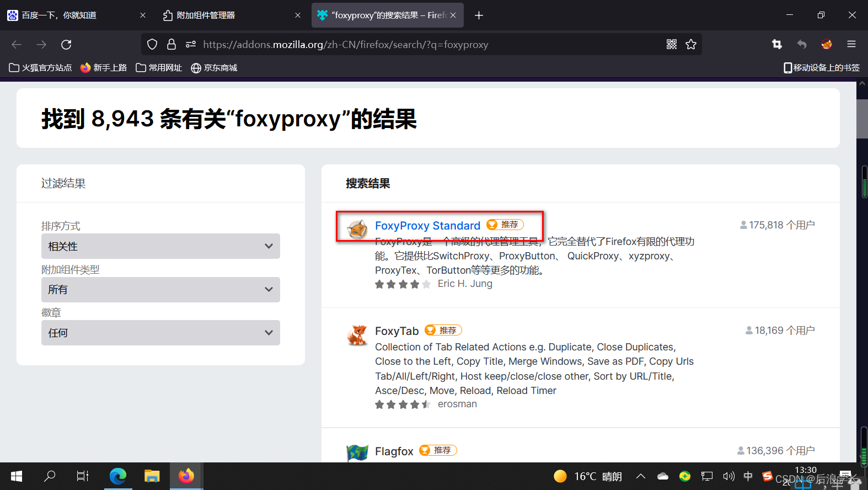Click the FoxyTab add-on icon
The width and height of the screenshot is (868, 490).
point(357,334)
